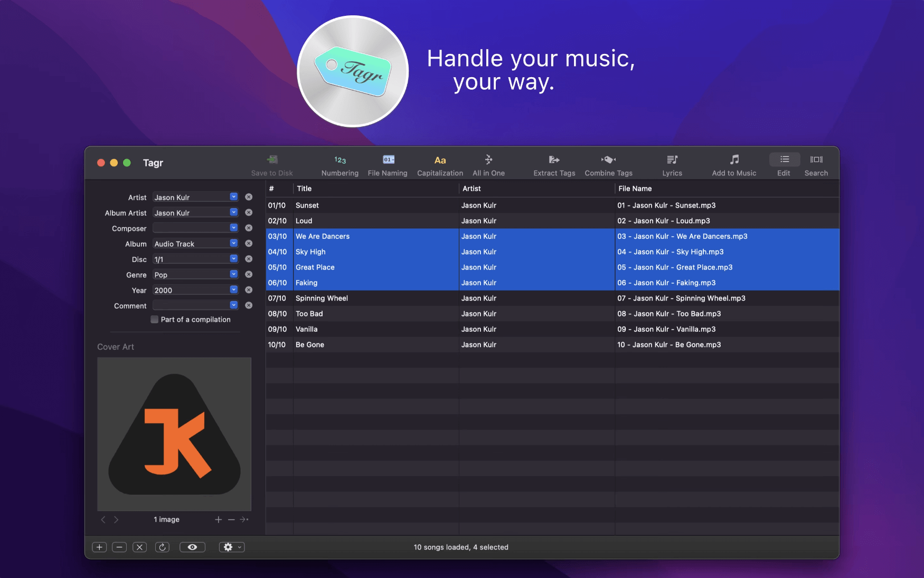The height and width of the screenshot is (578, 924).
Task: Expand the Genre combo box
Action: click(233, 274)
